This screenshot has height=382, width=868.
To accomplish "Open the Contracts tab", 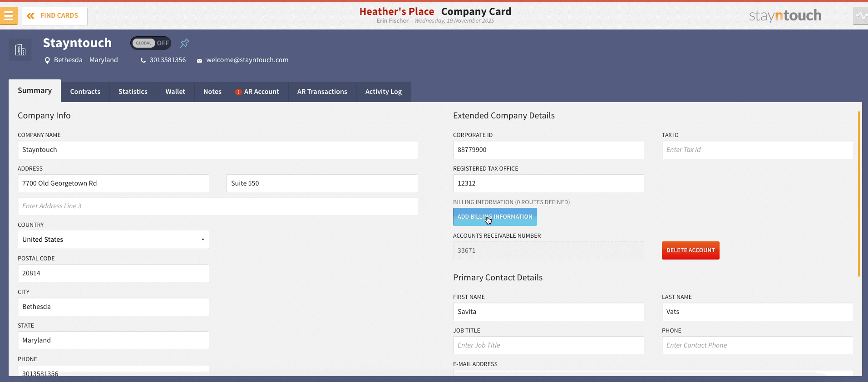I will pyautogui.click(x=85, y=92).
